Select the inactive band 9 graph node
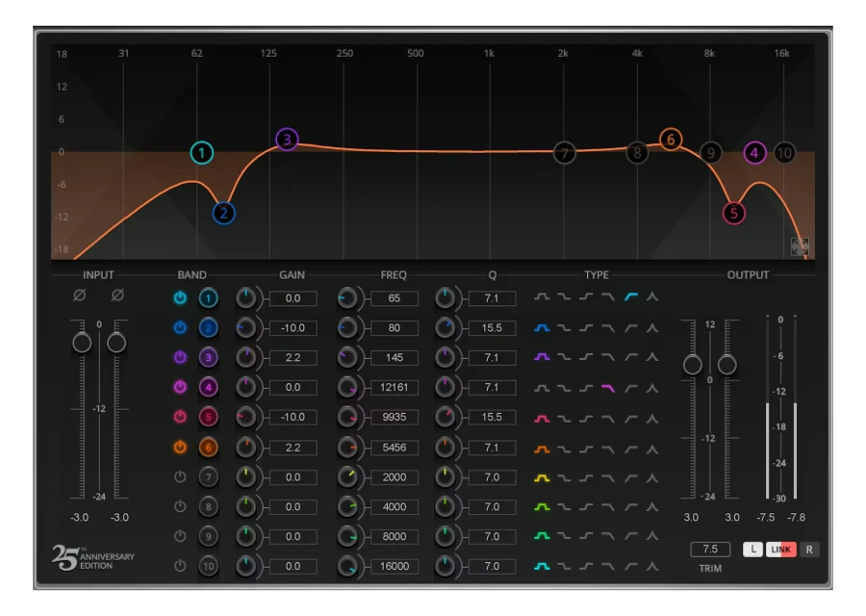 click(x=711, y=153)
